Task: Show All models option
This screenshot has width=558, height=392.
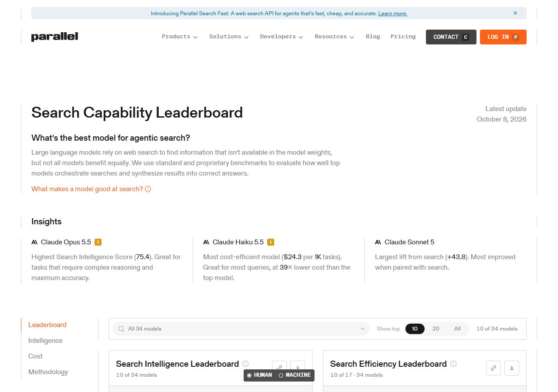Action: pyautogui.click(x=457, y=329)
